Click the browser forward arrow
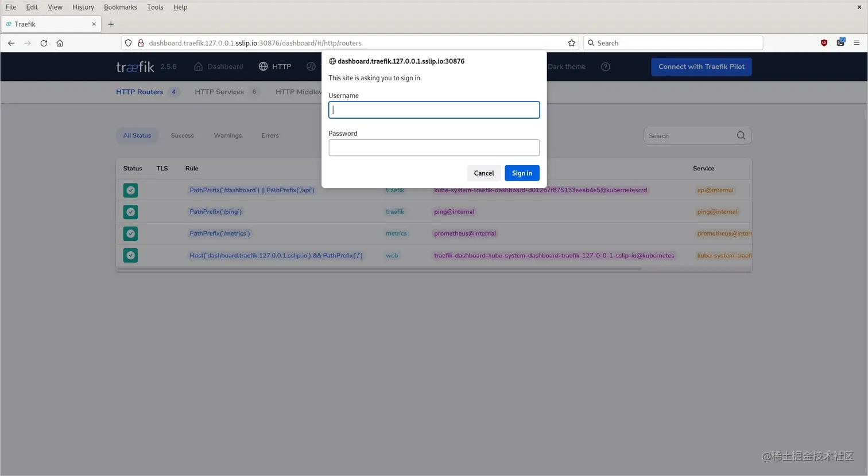The width and height of the screenshot is (868, 476). (x=27, y=43)
